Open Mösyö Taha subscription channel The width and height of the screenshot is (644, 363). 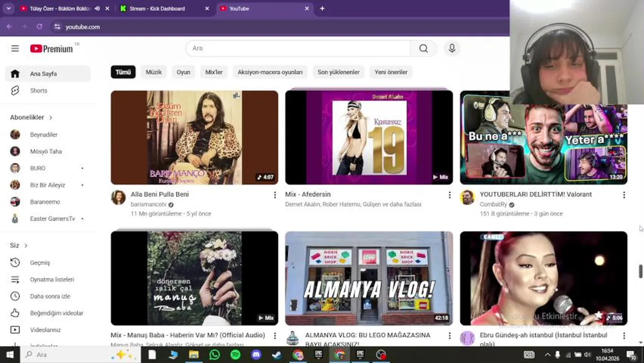coord(48,151)
